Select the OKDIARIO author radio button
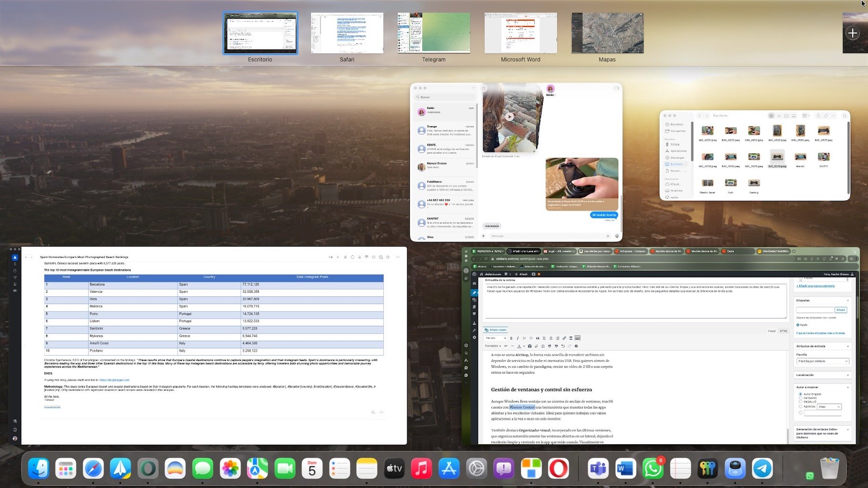Viewport: 868px width, 488px height. (x=800, y=398)
